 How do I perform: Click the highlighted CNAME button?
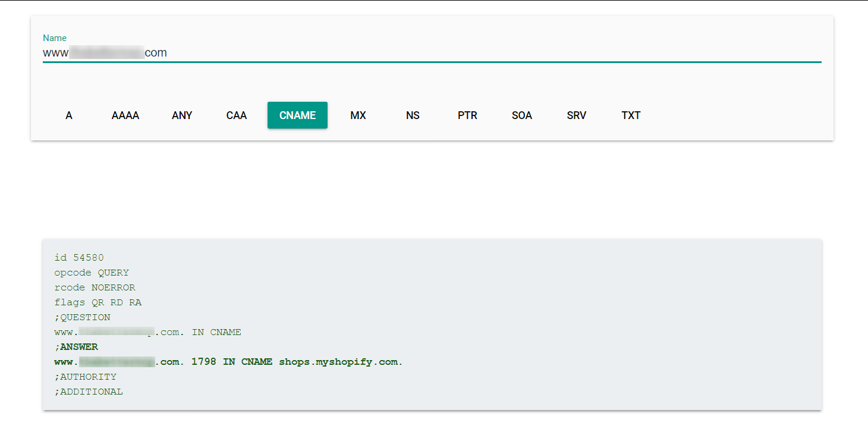(297, 115)
